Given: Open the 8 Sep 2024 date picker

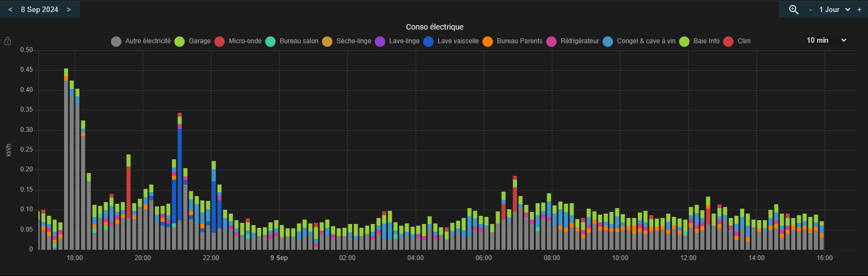Looking at the screenshot, I should 39,9.
